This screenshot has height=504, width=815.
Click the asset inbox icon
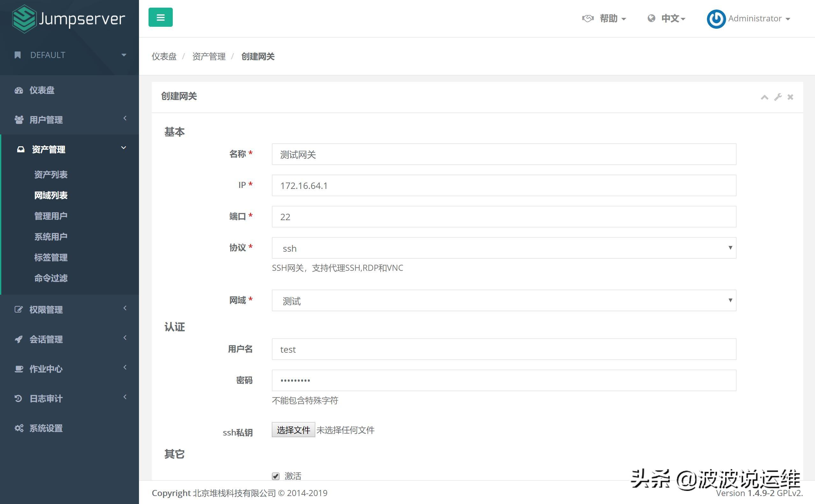click(x=21, y=149)
